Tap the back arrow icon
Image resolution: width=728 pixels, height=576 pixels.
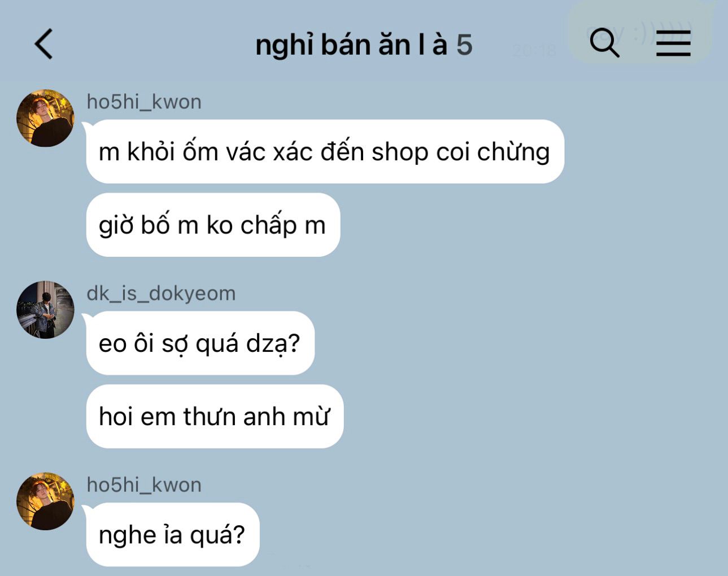click(x=44, y=43)
